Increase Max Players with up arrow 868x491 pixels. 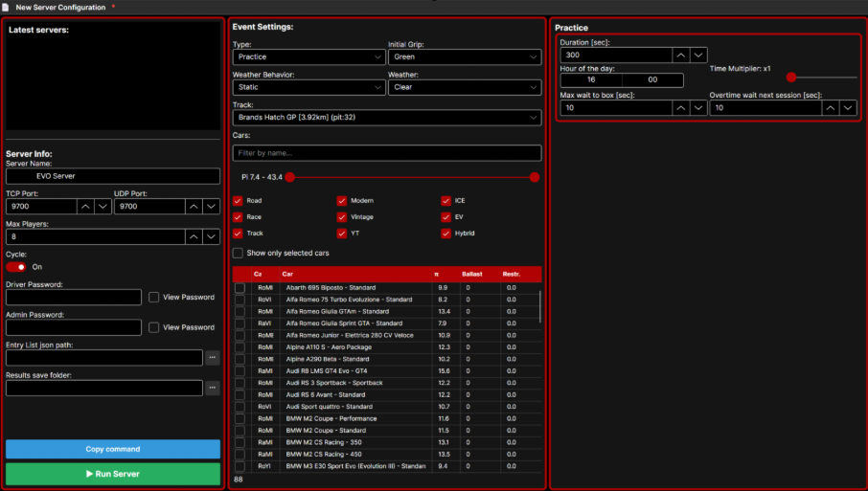coord(194,236)
